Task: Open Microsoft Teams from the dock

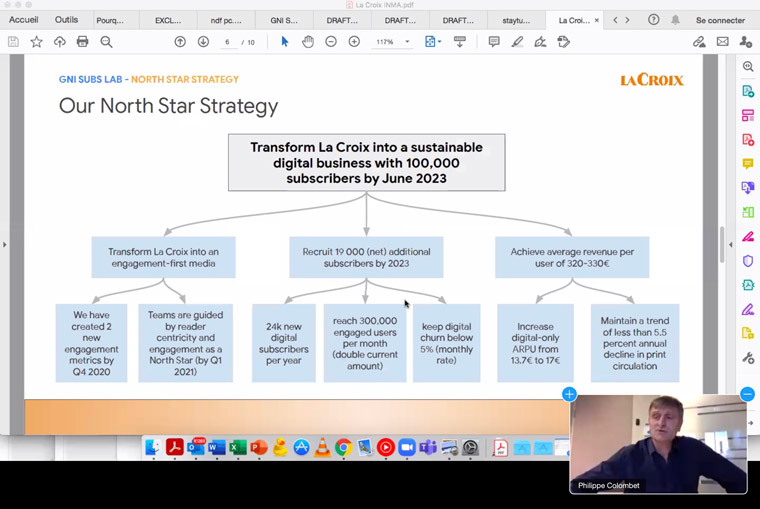Action: (x=428, y=447)
